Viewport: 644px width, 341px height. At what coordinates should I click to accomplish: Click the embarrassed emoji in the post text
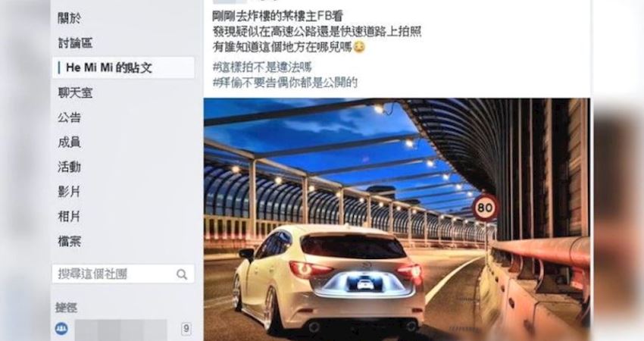(359, 47)
